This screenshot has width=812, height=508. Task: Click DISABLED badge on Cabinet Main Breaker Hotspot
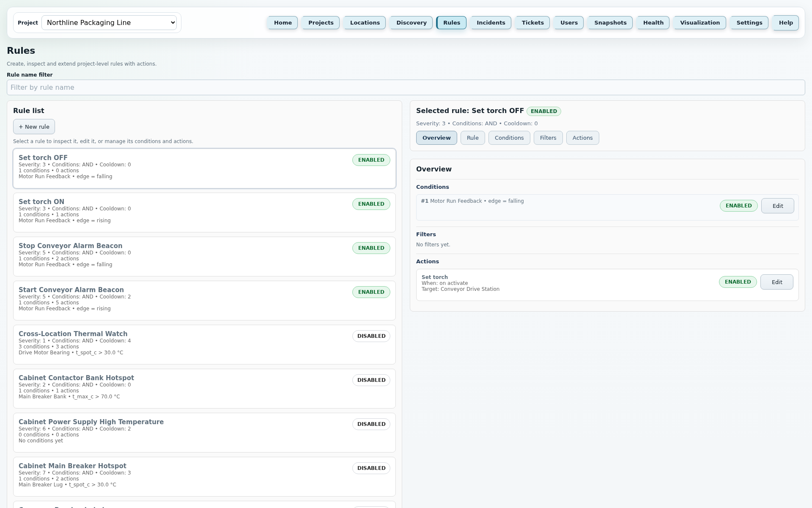coord(371,468)
